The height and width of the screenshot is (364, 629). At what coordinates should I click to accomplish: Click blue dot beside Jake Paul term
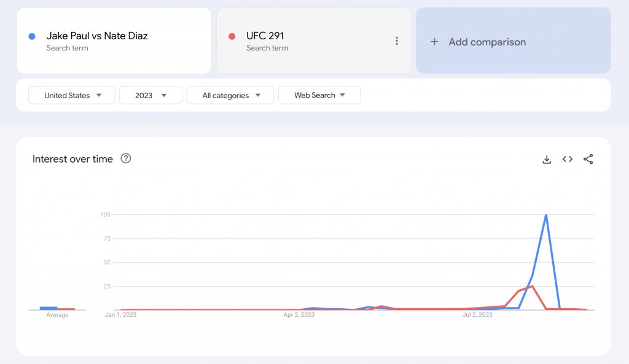pos(32,36)
